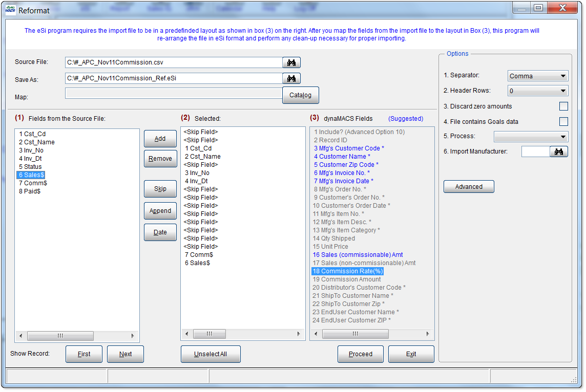This screenshot has width=586, height=392.
Task: Select '3 Mfg's Customer Code' field
Action: (349, 148)
